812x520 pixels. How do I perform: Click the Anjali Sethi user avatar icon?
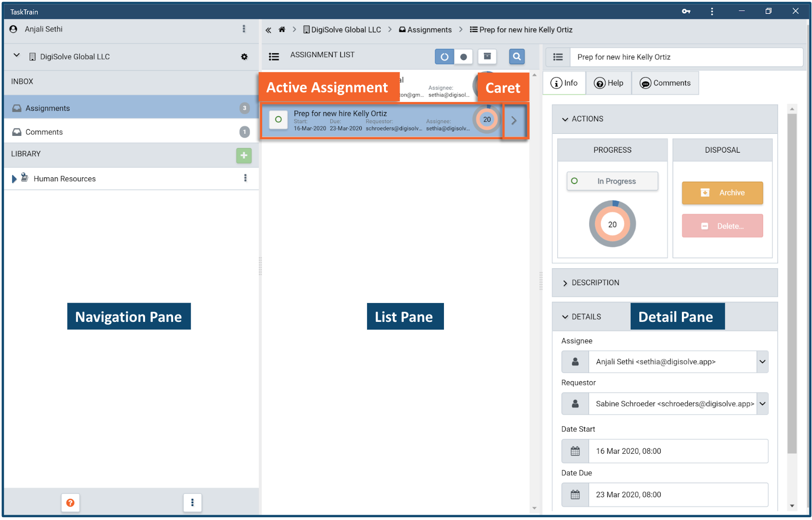coord(14,29)
